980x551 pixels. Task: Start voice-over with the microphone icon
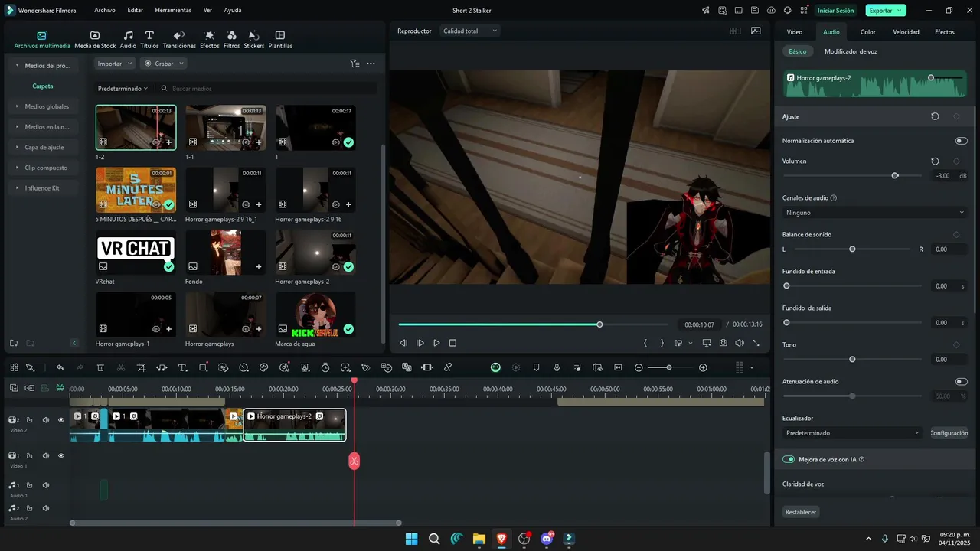tap(557, 368)
